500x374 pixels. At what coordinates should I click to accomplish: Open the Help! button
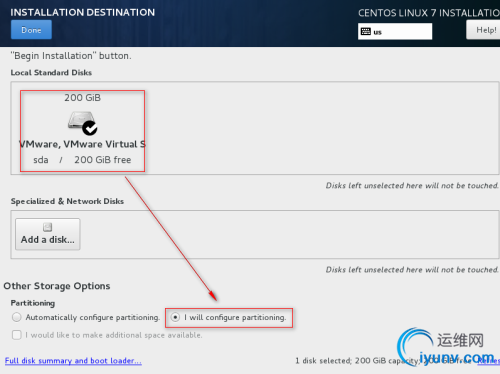(x=483, y=30)
